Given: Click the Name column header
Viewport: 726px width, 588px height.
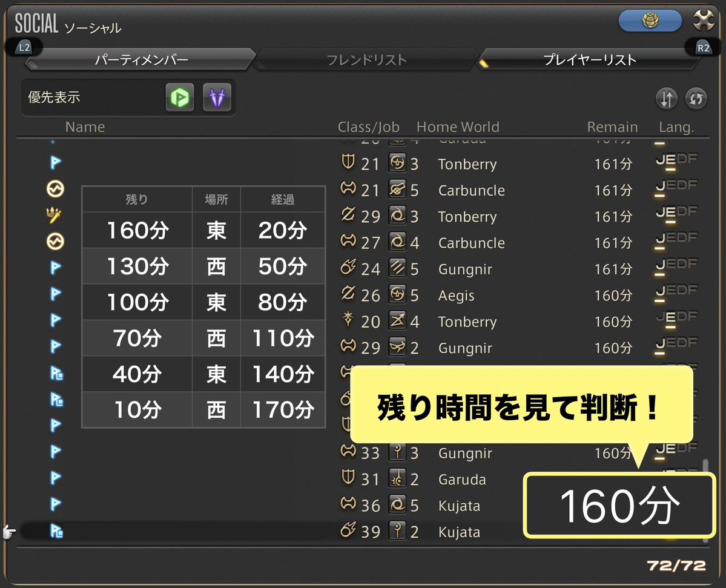Looking at the screenshot, I should (85, 127).
